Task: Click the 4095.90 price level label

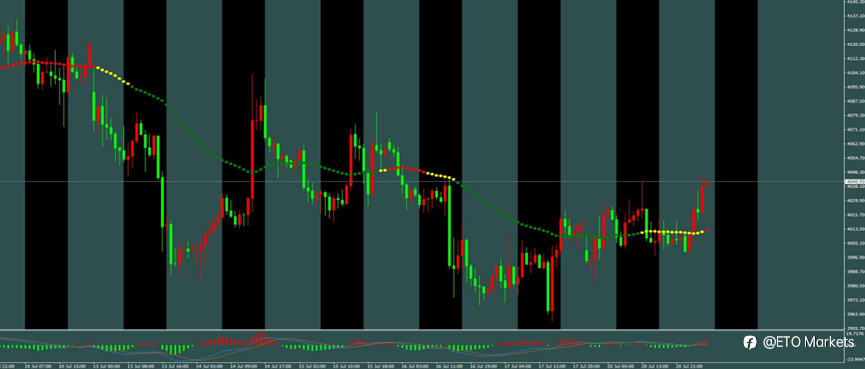Action: [x=855, y=87]
